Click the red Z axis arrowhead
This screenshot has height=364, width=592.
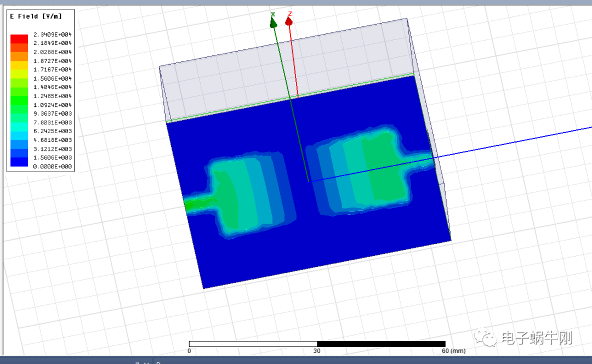coord(289,21)
